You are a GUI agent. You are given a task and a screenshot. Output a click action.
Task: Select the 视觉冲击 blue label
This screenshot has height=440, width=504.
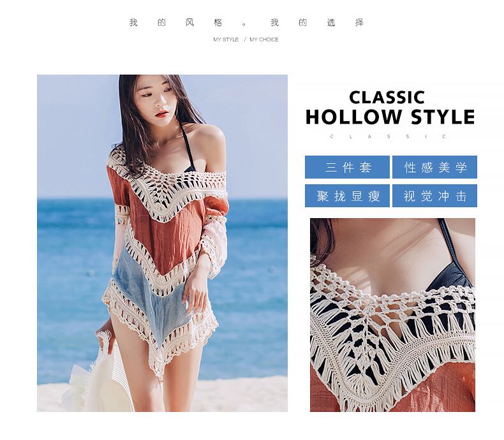[434, 196]
